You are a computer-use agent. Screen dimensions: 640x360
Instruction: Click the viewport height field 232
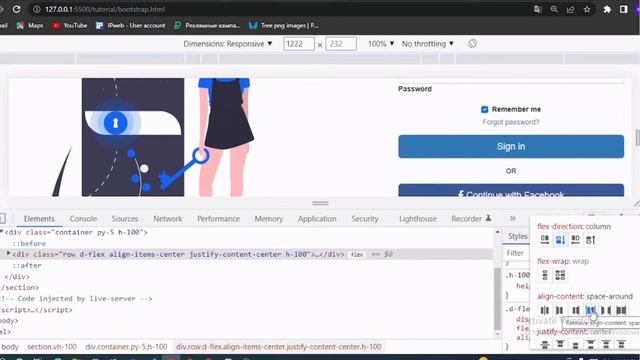(x=341, y=44)
